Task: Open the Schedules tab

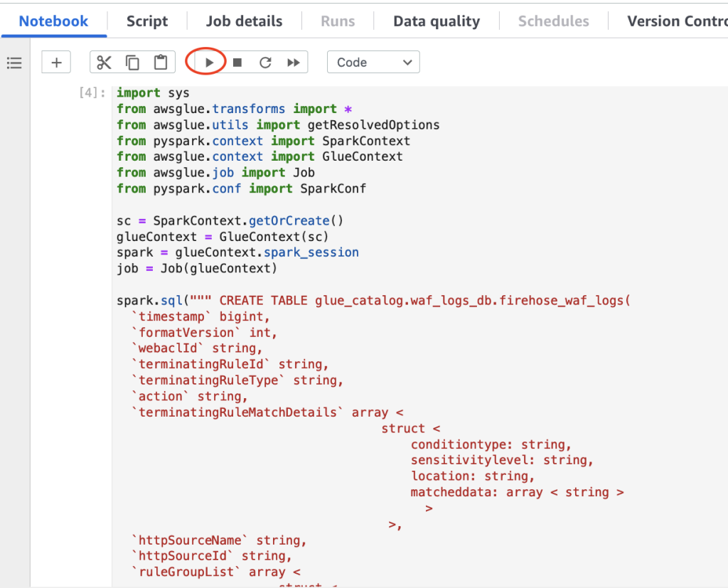Action: coord(553,21)
